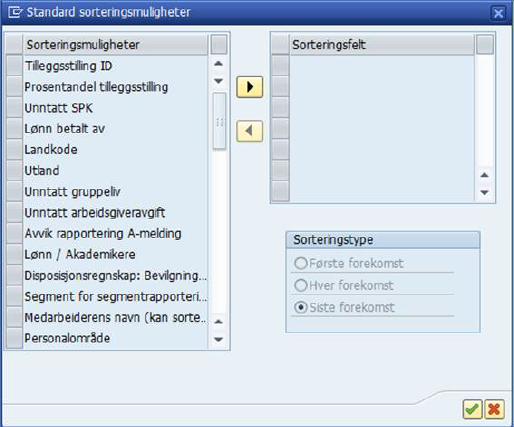Image resolution: width=514 pixels, height=427 pixels.
Task: Close the Standard sorteringsmuligheter dialog
Action: click(x=498, y=13)
